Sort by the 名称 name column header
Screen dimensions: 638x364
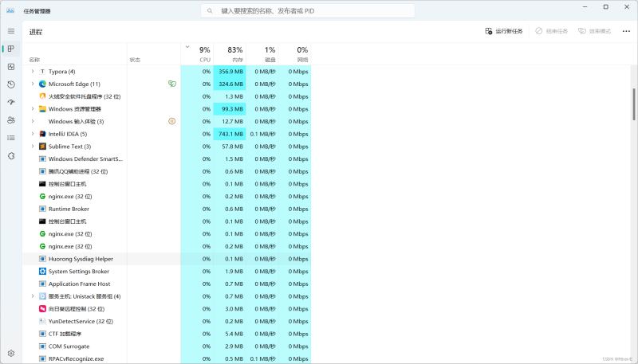[x=75, y=54]
